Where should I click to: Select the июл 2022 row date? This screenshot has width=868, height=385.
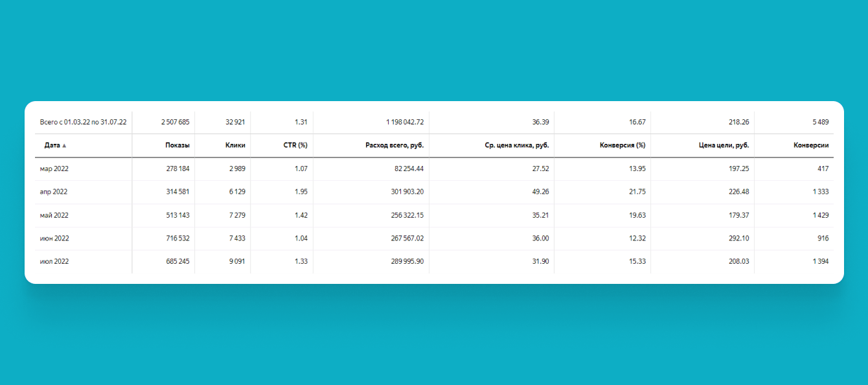[x=54, y=262]
